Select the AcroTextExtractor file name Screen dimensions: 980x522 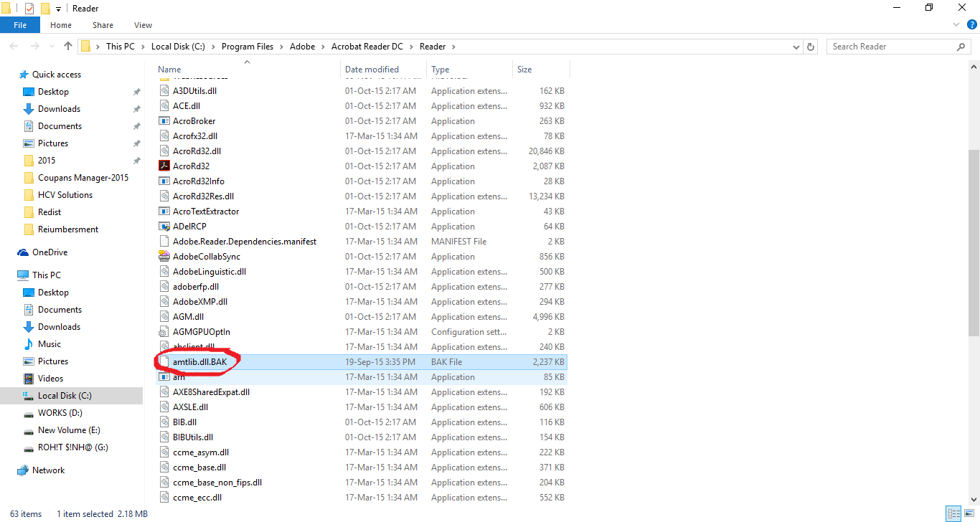(x=206, y=212)
